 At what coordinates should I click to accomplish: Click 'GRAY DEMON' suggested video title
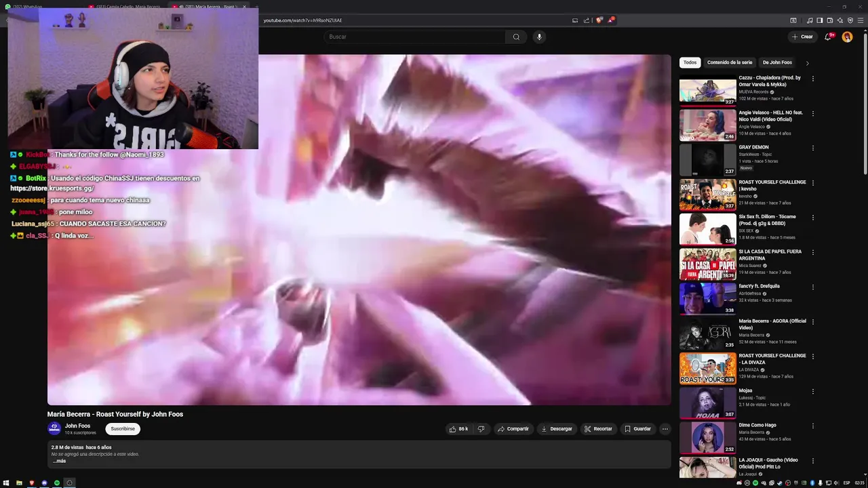(753, 147)
